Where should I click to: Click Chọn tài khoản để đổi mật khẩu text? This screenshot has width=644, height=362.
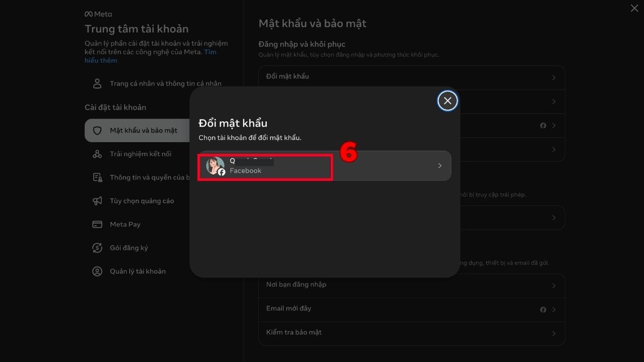250,138
